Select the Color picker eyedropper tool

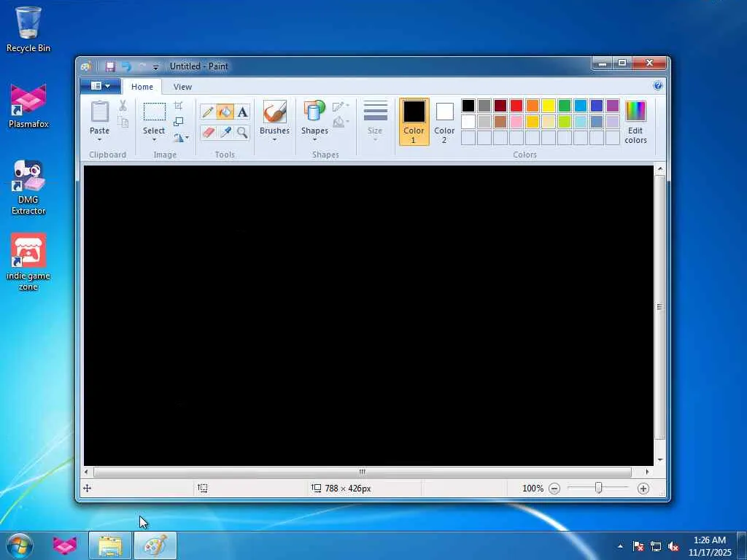click(225, 132)
